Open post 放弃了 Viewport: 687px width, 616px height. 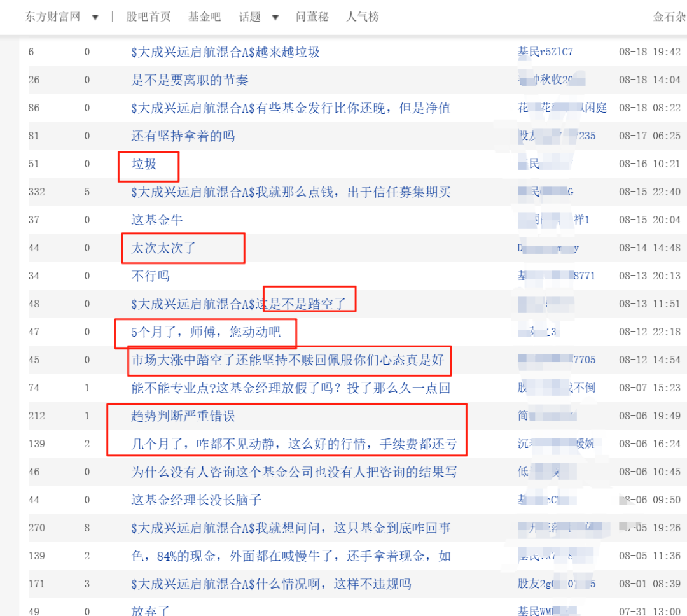[x=150, y=610]
